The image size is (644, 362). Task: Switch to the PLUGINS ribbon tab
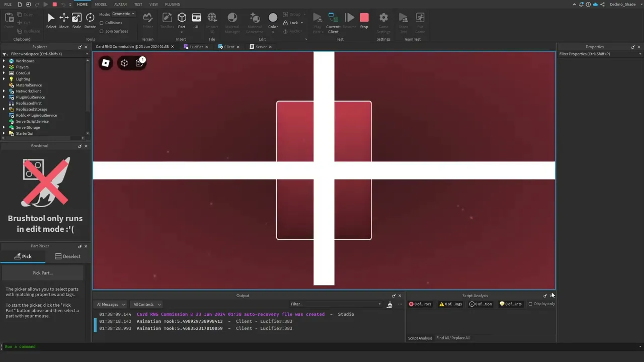click(x=172, y=5)
